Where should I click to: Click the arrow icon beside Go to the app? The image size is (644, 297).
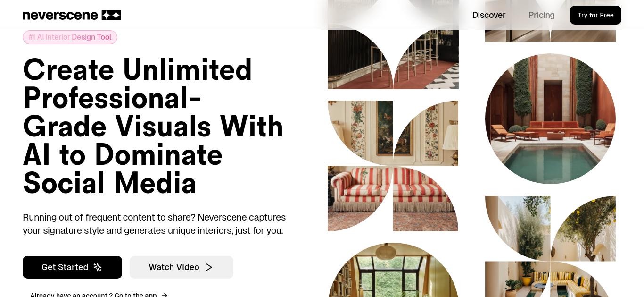click(x=165, y=295)
